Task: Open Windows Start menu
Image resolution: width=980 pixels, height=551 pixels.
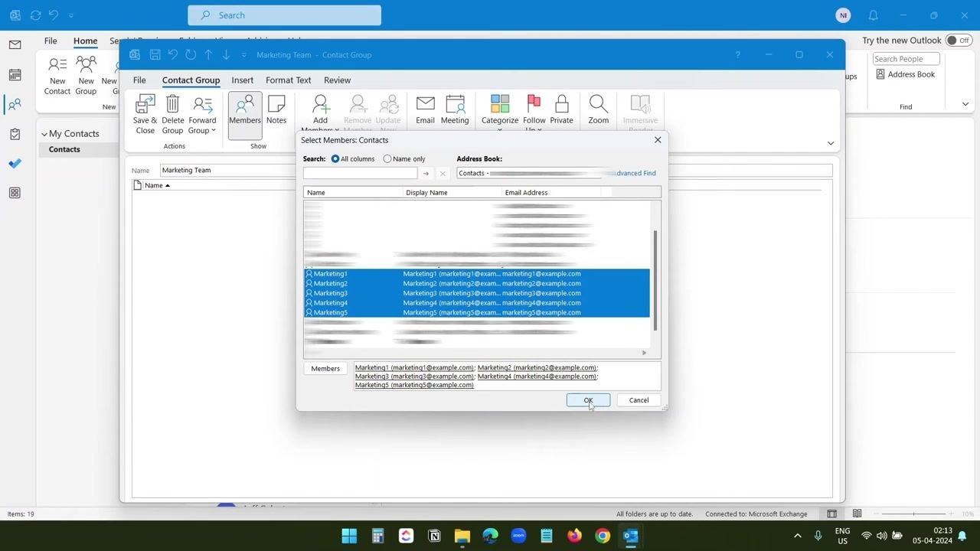Action: click(349, 536)
